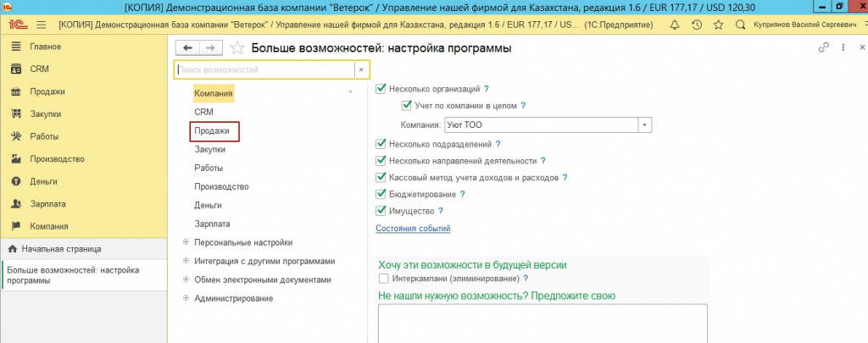This screenshot has height=343, width=868.
Task: Enable Интеркампани (элиминирование) checkbox
Action: [x=384, y=279]
